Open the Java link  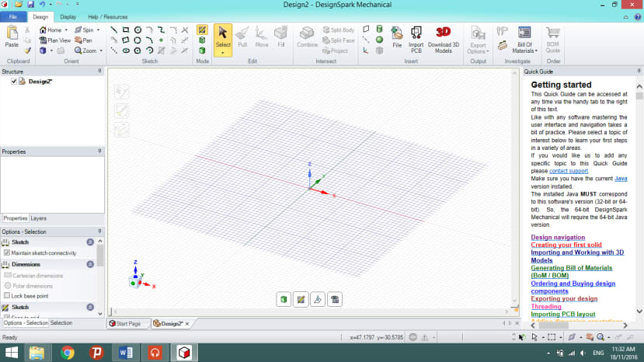(621, 179)
